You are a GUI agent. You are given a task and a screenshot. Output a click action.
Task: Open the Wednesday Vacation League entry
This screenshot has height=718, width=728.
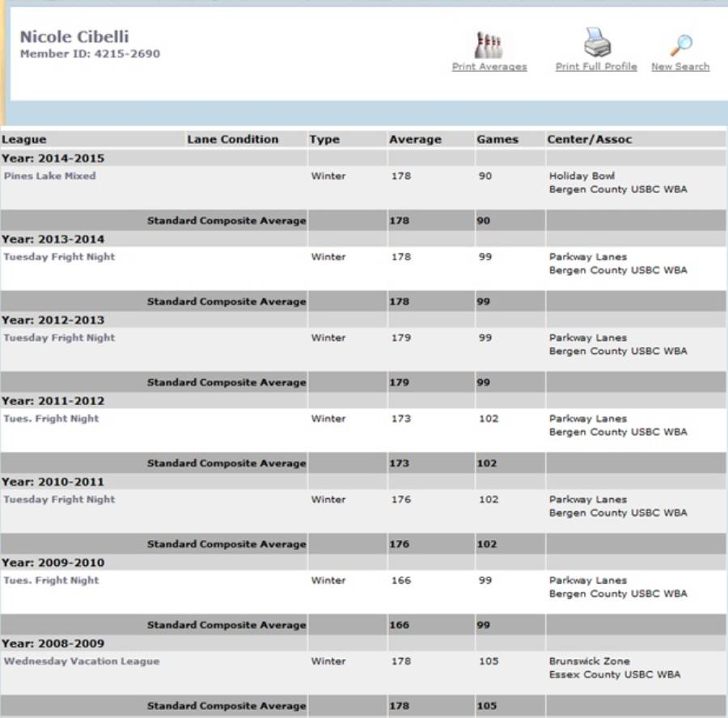pos(82,661)
